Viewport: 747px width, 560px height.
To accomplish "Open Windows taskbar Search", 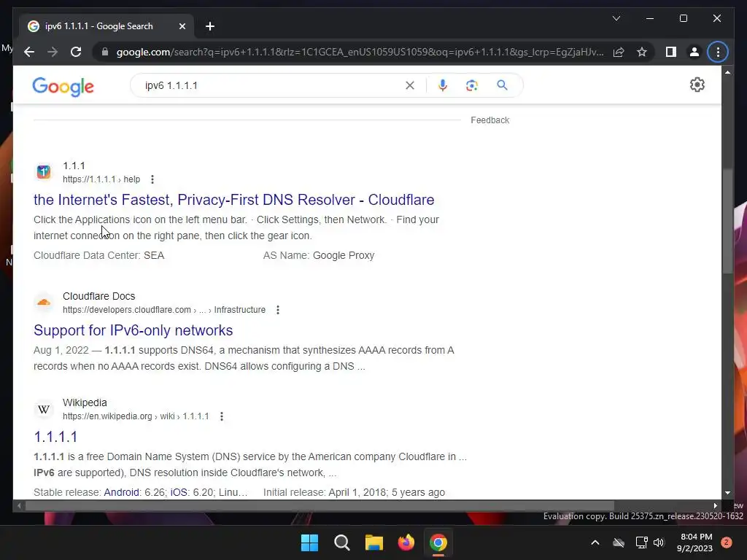I will [342, 542].
